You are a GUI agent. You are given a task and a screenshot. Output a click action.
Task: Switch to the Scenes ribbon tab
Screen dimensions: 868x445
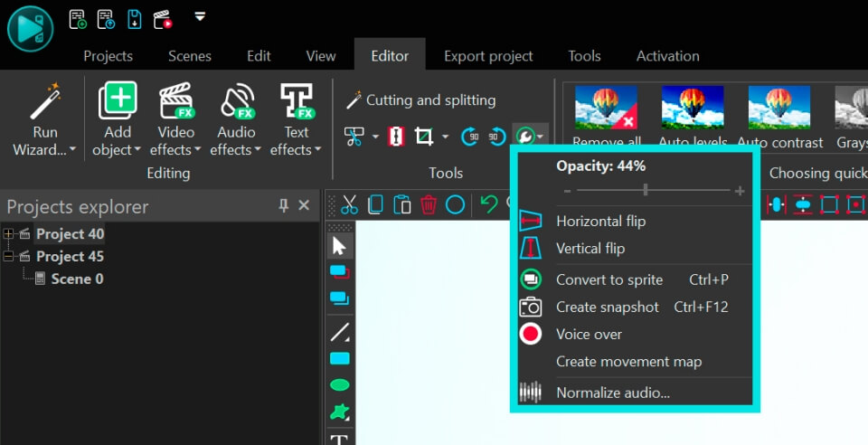(x=190, y=56)
